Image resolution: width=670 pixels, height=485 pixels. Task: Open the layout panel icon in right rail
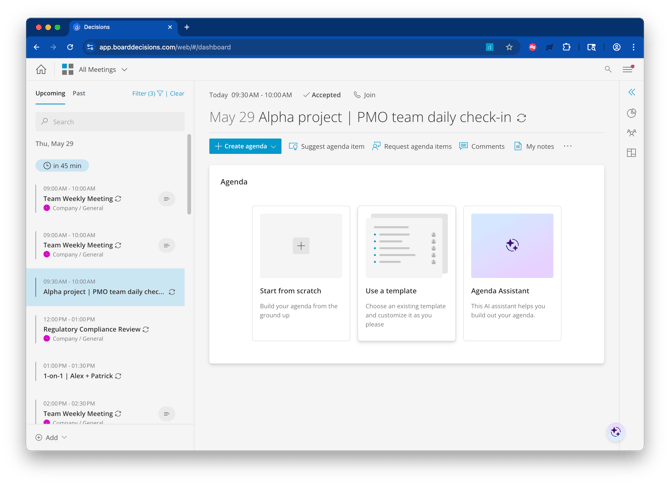tap(632, 153)
